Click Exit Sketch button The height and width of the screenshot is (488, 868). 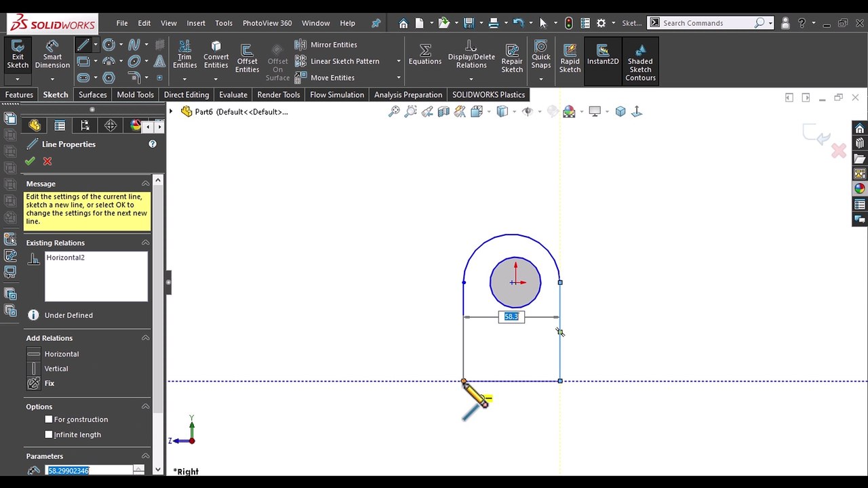[x=18, y=54]
